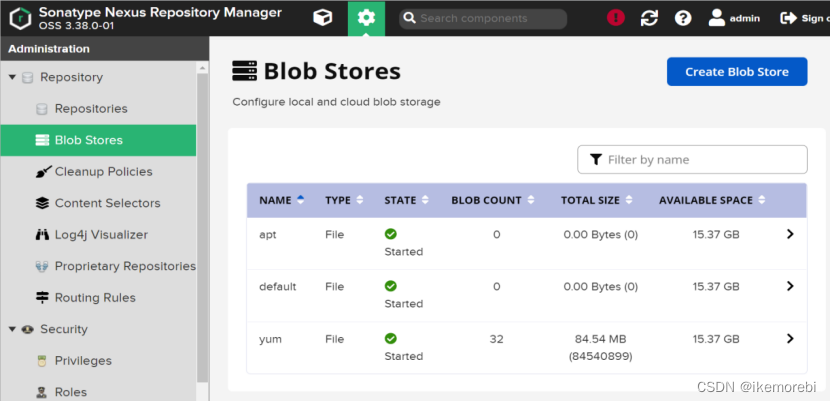Screen dimensions: 831x402
Task: Click the yum row 15.37 GB value
Action: tap(716, 339)
